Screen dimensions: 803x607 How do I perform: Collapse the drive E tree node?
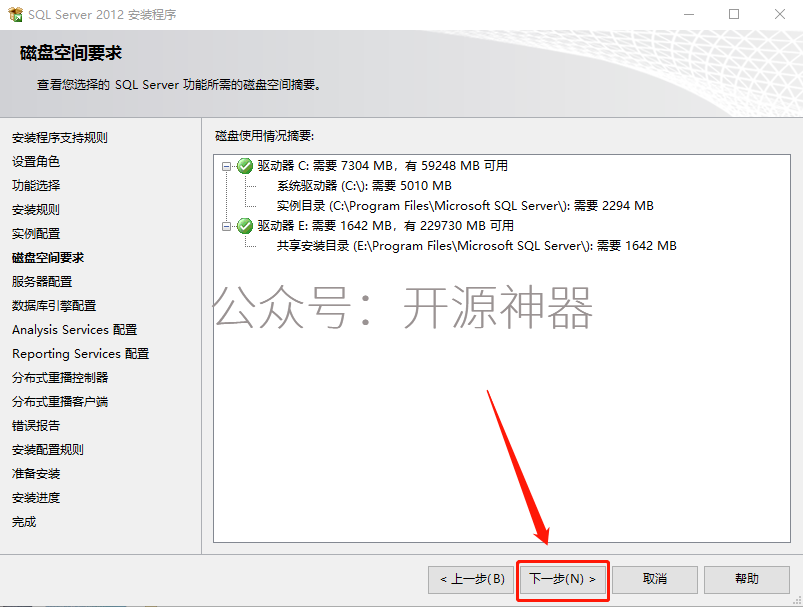[226, 226]
